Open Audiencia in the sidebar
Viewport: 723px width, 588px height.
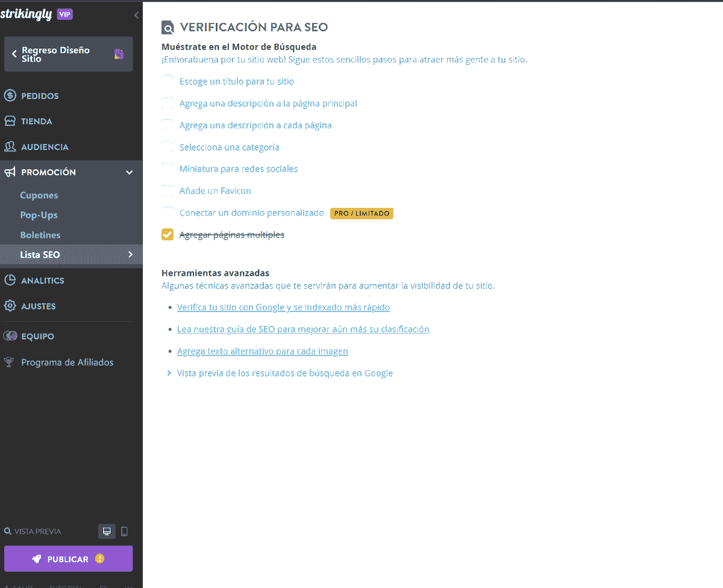[x=45, y=147]
